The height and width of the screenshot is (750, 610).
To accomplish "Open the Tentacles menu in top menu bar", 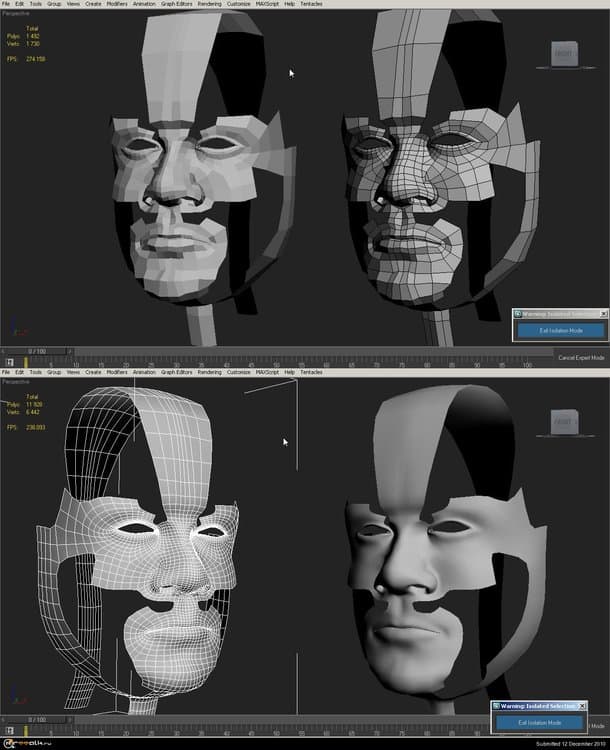I will tap(311, 5).
